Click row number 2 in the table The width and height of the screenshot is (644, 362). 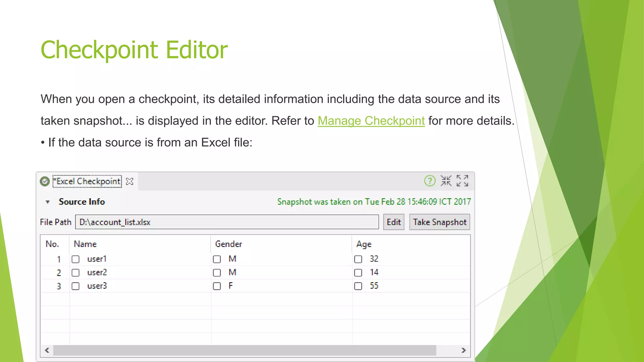point(59,273)
